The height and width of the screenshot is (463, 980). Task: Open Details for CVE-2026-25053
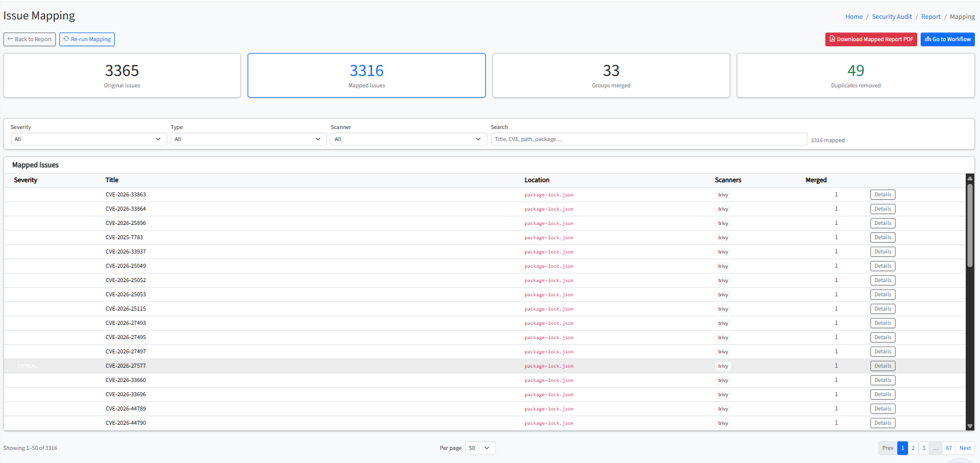883,295
